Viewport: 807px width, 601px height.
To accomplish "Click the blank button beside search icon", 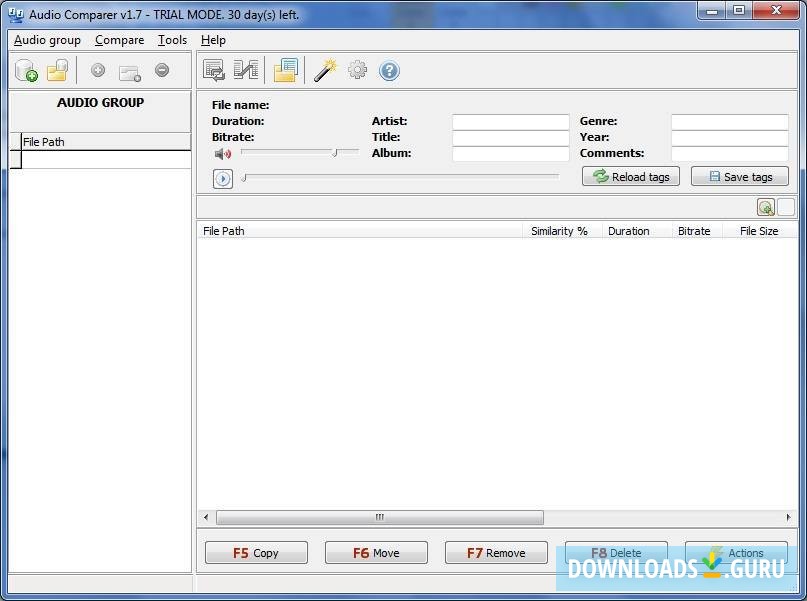I will [x=785, y=207].
